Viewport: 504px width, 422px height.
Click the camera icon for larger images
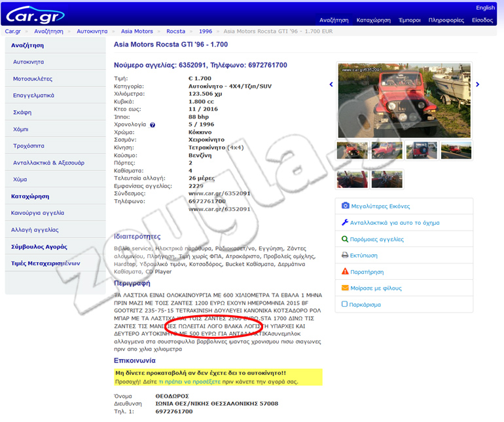pos(346,206)
